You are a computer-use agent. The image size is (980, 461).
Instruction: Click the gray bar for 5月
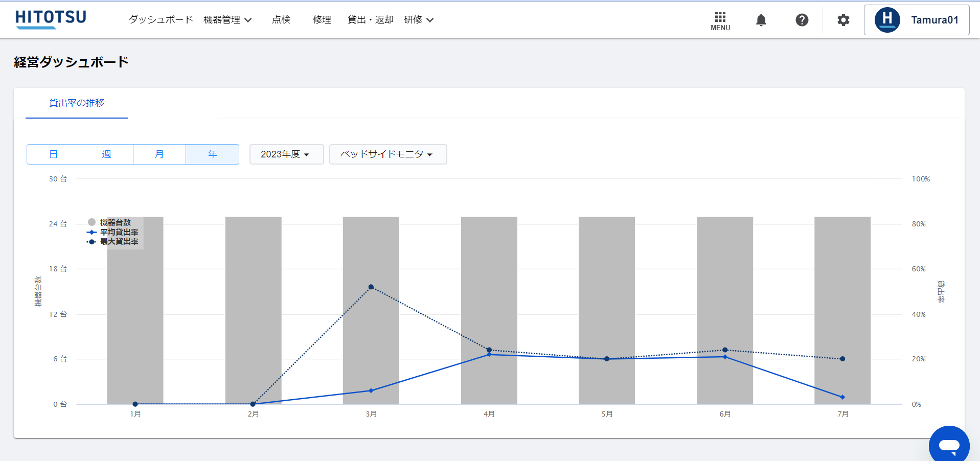(x=607, y=310)
